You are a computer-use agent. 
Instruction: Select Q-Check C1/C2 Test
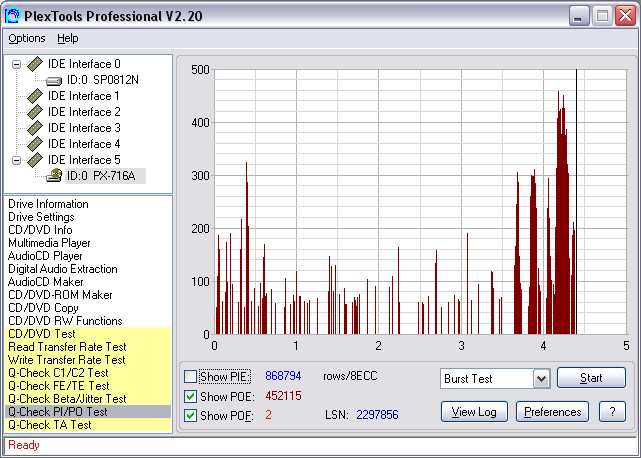(88, 373)
